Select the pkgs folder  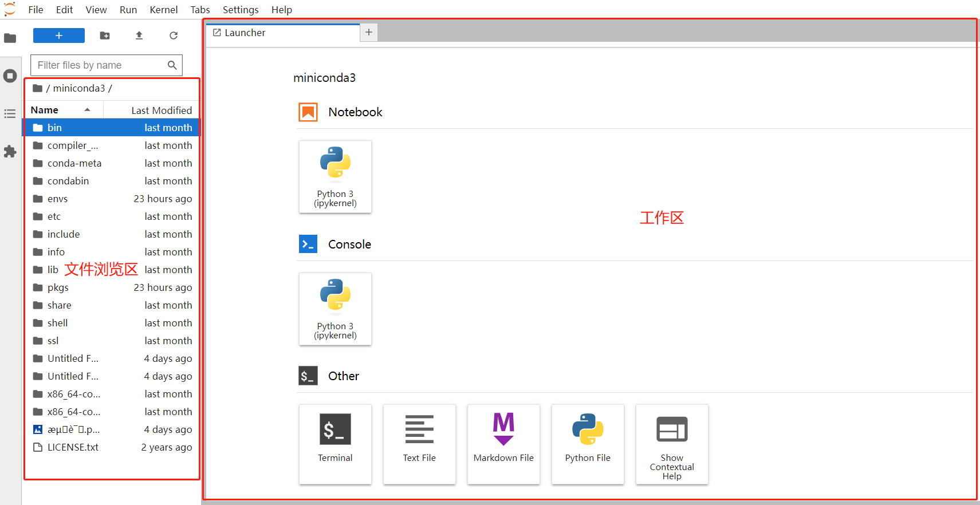[112, 287]
